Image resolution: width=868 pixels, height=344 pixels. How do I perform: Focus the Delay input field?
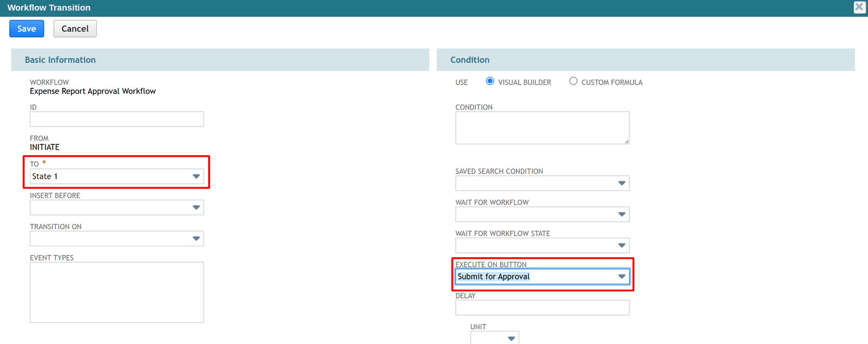(x=542, y=308)
